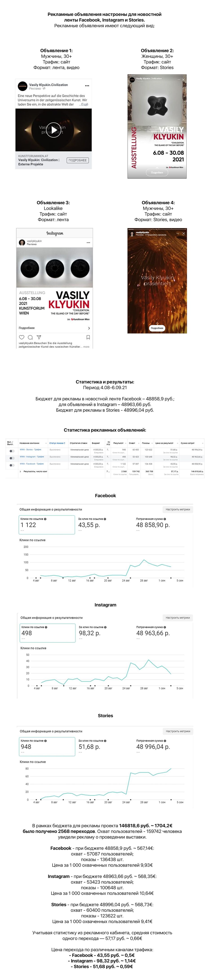The image size is (210, 980).
Task: Toggle the WWA - Facebook - Трафик campaign switch
Action: (x=12, y=465)
